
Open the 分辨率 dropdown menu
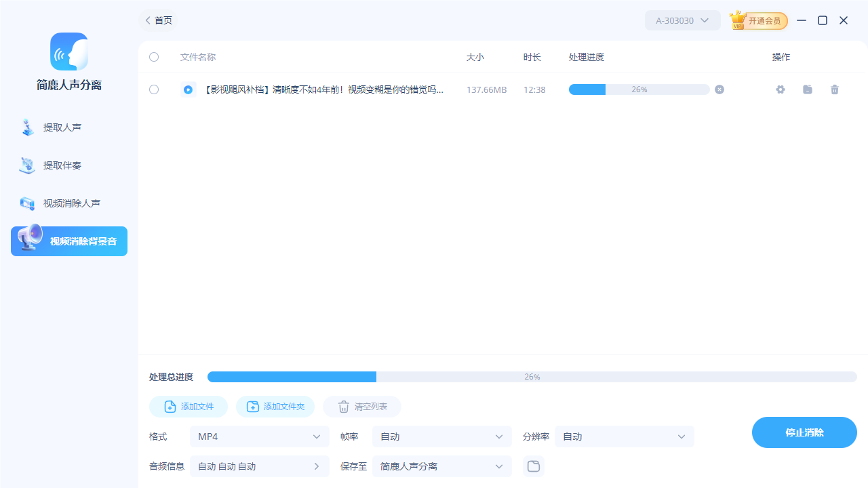624,436
